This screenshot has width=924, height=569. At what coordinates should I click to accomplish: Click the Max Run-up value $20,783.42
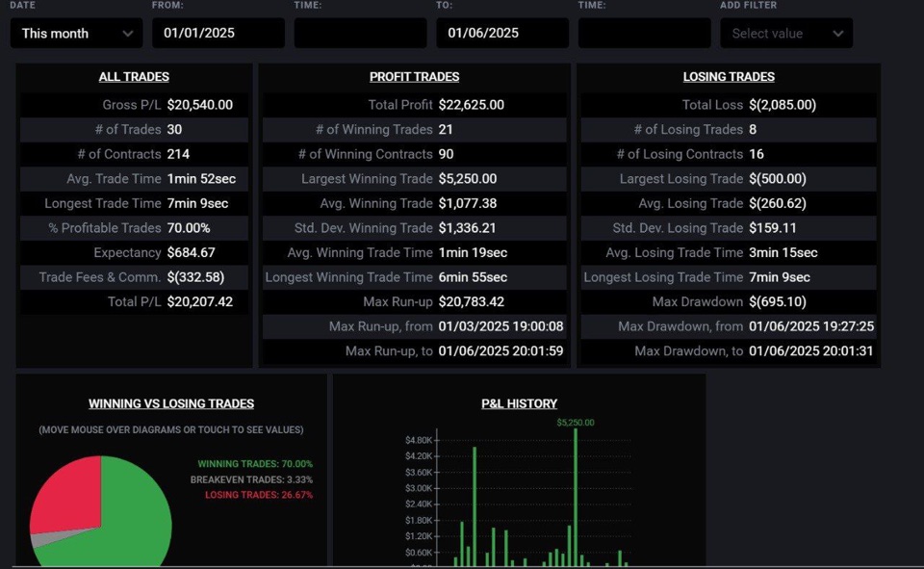(x=472, y=302)
